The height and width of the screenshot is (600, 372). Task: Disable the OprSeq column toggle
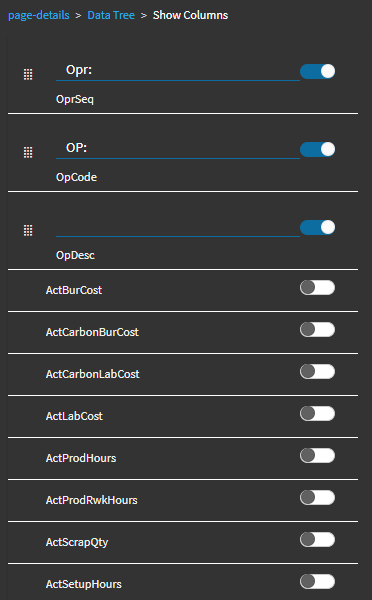[317, 72]
